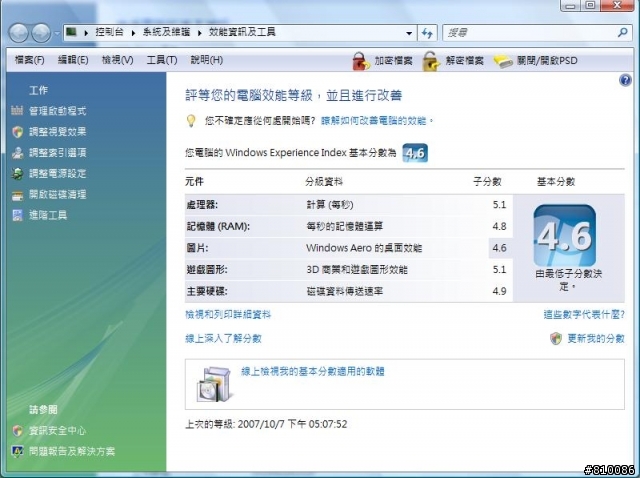Click the maximize window button
This screenshot has height=478, width=640.
tap(590, 5)
